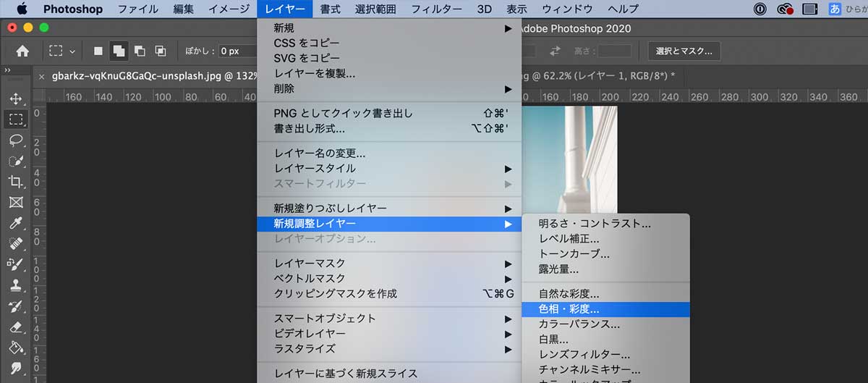This screenshot has height=383, width=868.
Task: Select PNG としてクイック書き出し
Action: [x=389, y=114]
